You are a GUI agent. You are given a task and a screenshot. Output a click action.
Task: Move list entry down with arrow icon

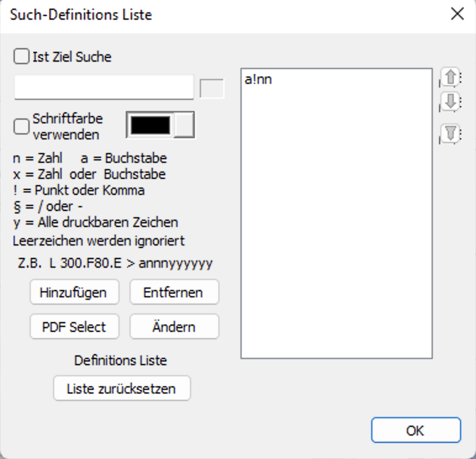451,101
